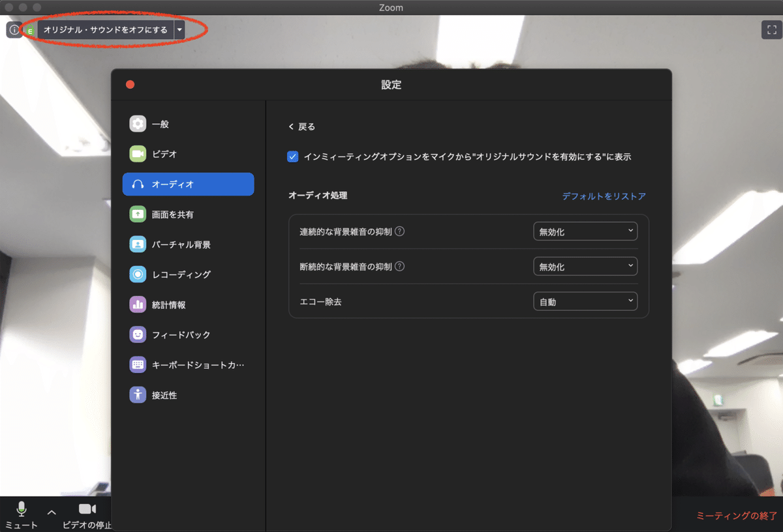The height and width of the screenshot is (532, 783).
Task: Open エコー除去 dropdown
Action: coord(585,302)
